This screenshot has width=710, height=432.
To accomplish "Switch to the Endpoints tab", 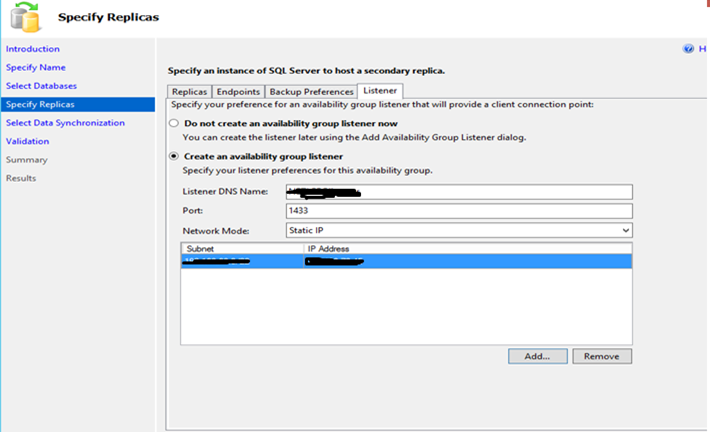I will 239,91.
